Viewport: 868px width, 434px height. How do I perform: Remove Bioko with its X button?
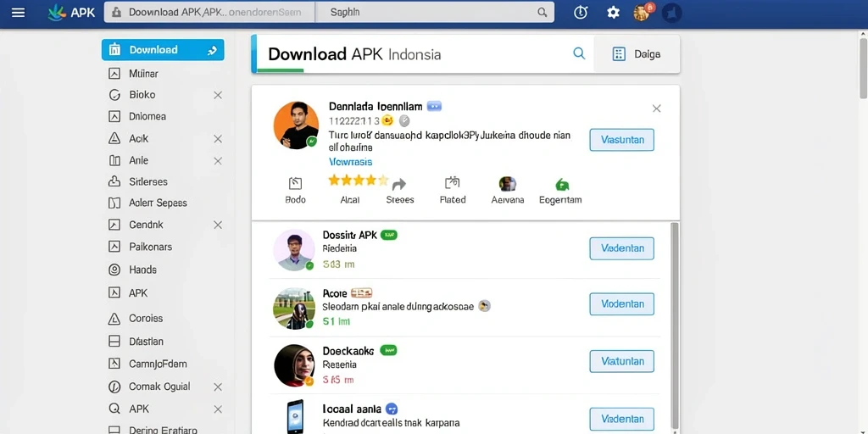click(218, 95)
